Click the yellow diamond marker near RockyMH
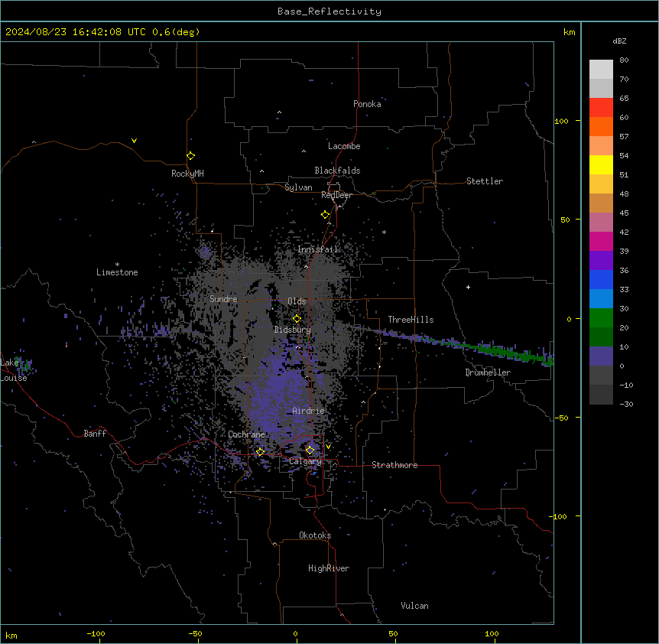 190,156
